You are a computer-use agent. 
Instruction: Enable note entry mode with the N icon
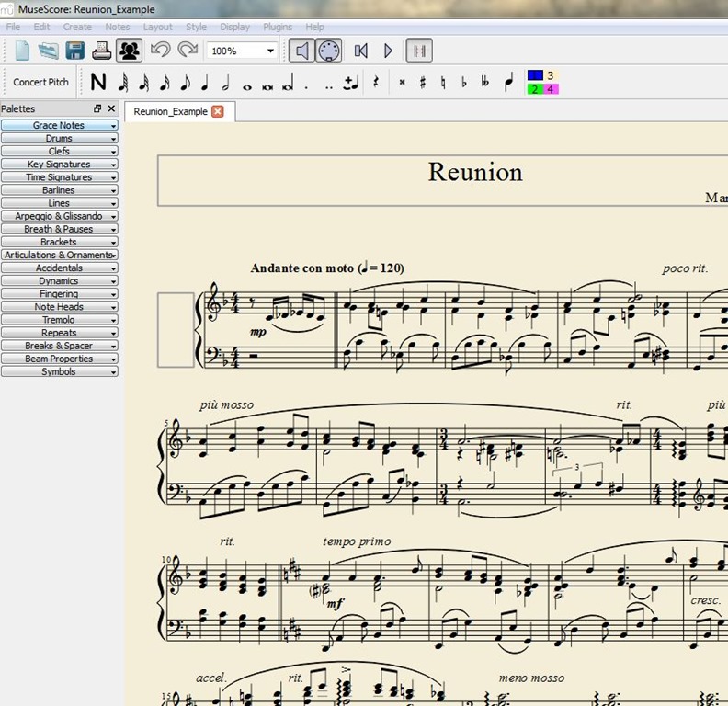click(98, 82)
